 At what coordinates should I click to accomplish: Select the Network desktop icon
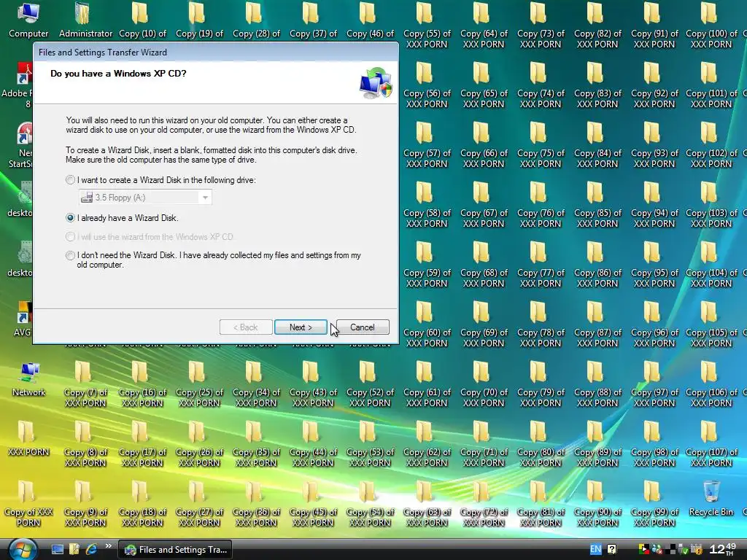28,379
